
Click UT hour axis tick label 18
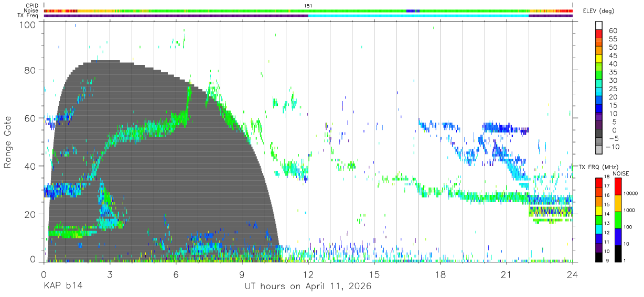tap(440, 274)
